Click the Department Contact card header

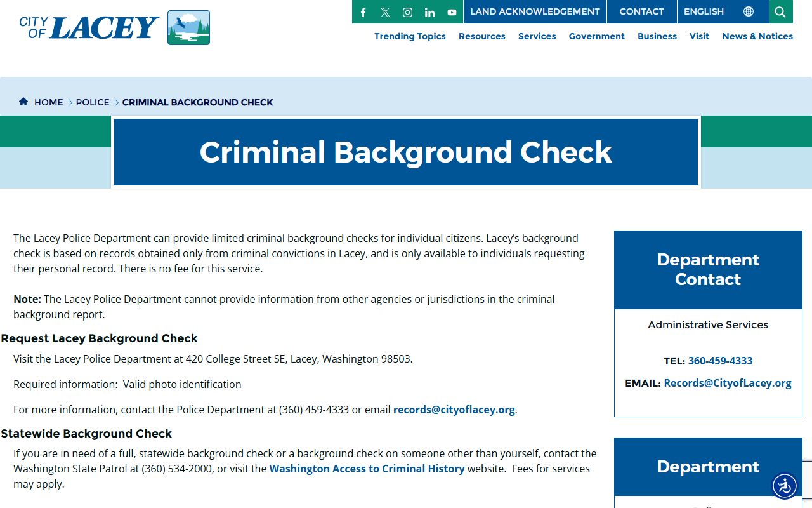[708, 270]
